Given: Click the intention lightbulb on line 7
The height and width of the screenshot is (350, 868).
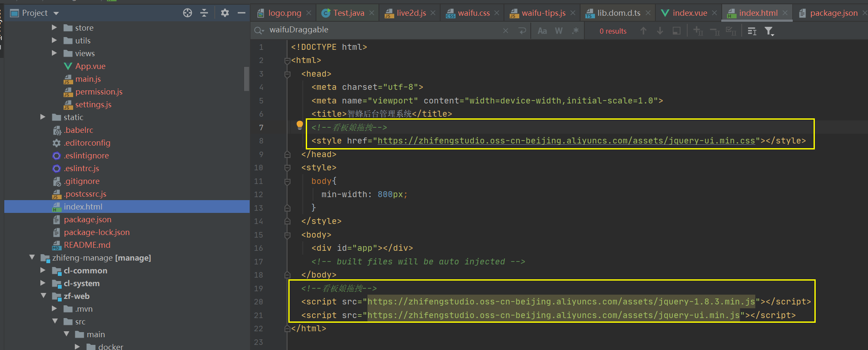Looking at the screenshot, I should coord(299,125).
